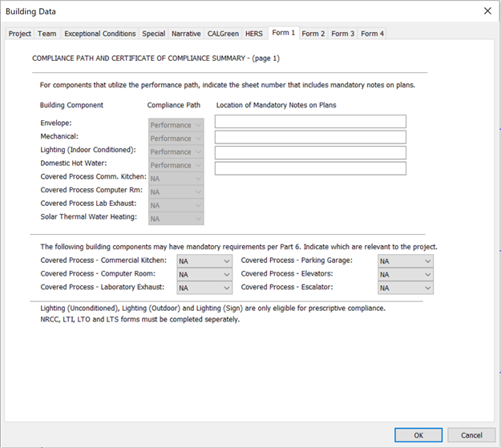Switch to the Project tab
The width and height of the screenshot is (501, 448).
tap(20, 34)
